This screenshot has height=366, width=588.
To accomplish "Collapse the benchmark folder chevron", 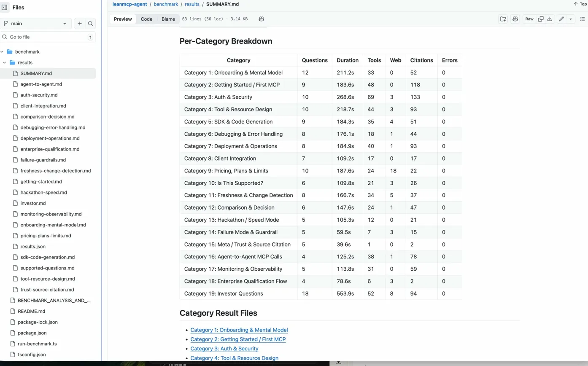I will click(3, 52).
